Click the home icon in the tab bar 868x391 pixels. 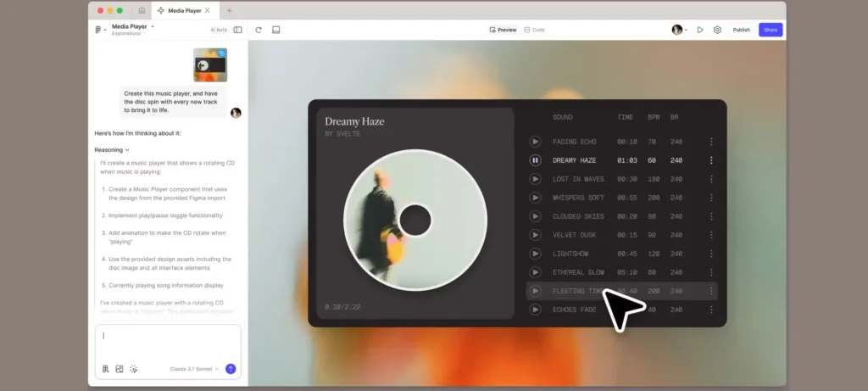[x=142, y=10]
